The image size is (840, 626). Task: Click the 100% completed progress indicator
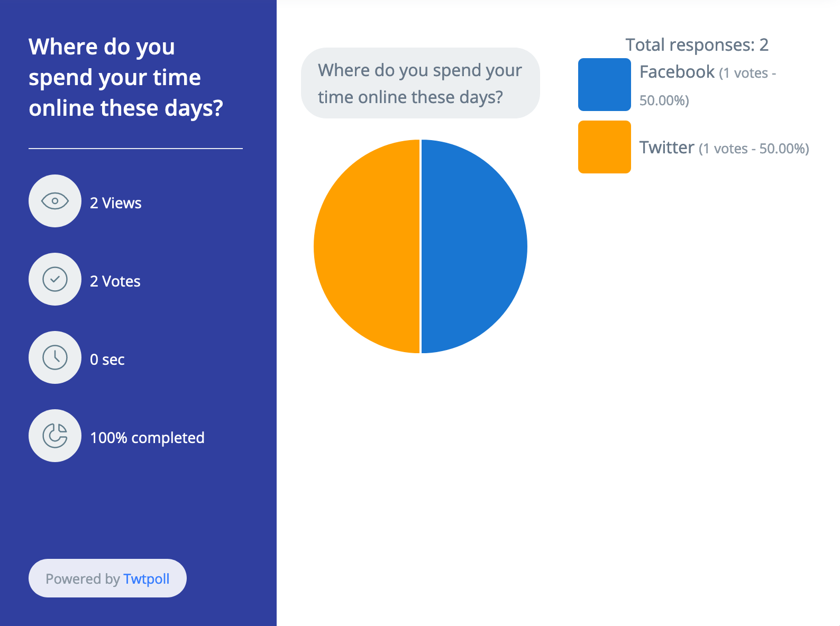pyautogui.click(x=147, y=437)
